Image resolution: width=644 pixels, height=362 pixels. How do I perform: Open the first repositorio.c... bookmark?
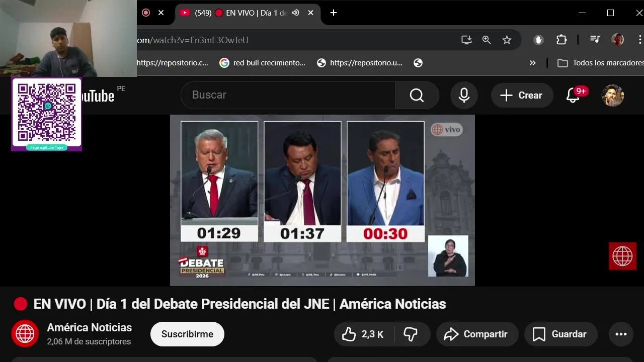[173, 63]
